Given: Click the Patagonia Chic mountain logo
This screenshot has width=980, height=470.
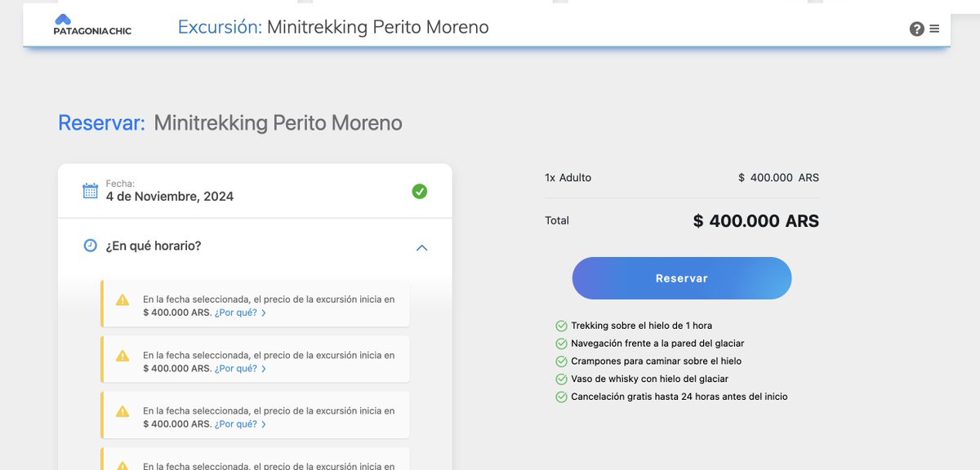Looking at the screenshot, I should coord(62,20).
